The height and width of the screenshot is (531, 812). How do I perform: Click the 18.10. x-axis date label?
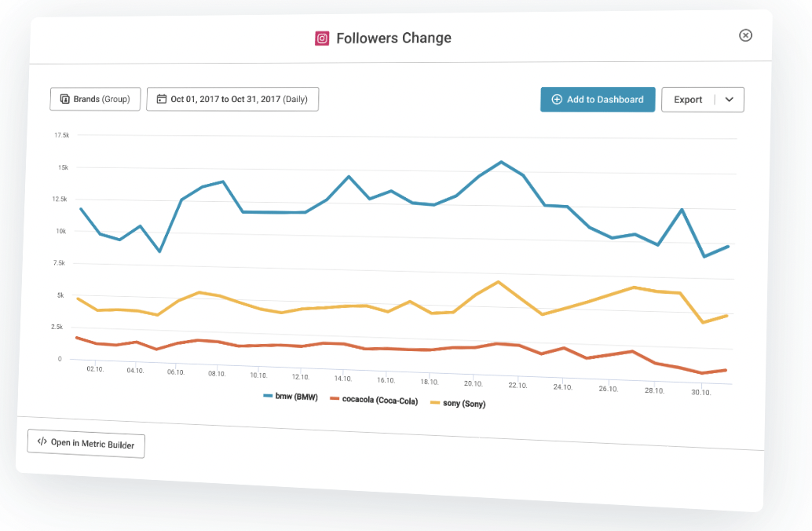click(x=430, y=382)
